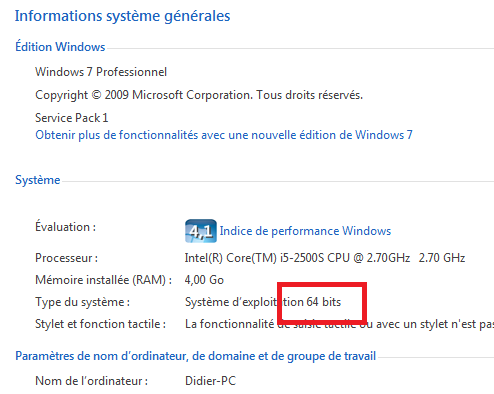Viewport: 494px width, 394px height.
Task: Click the Édition Windows section header
Action: [60, 47]
